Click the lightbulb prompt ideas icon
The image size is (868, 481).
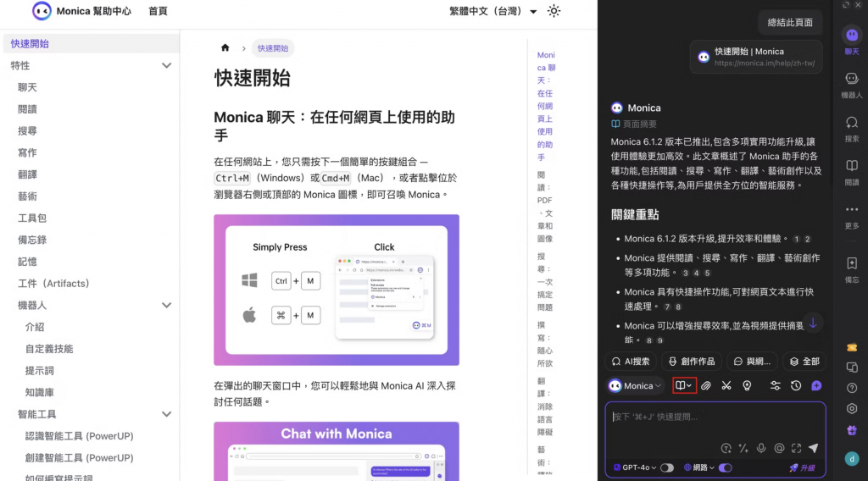(x=748, y=386)
